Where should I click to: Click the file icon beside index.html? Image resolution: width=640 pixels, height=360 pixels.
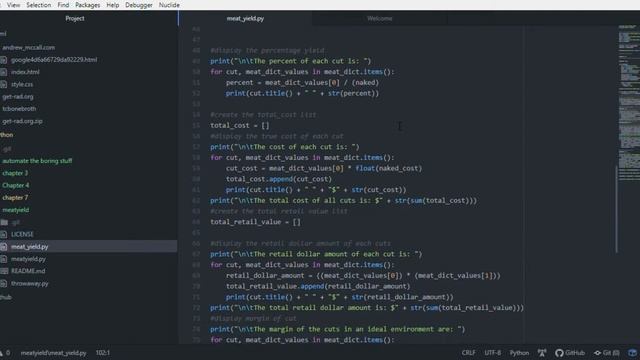(x=4, y=72)
